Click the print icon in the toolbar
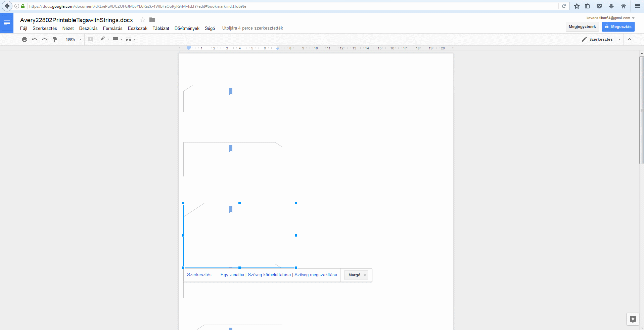The width and height of the screenshot is (644, 330). point(25,39)
